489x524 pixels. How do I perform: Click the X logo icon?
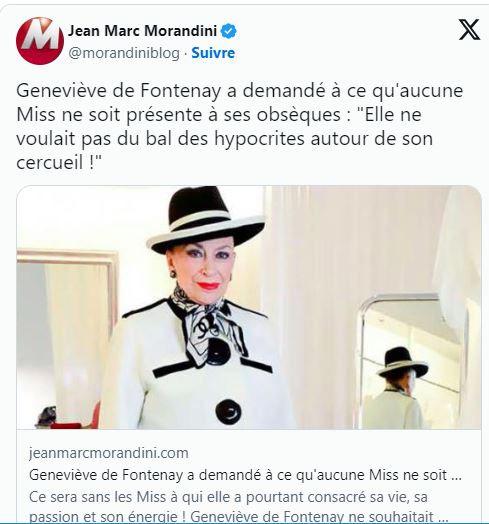(x=469, y=29)
